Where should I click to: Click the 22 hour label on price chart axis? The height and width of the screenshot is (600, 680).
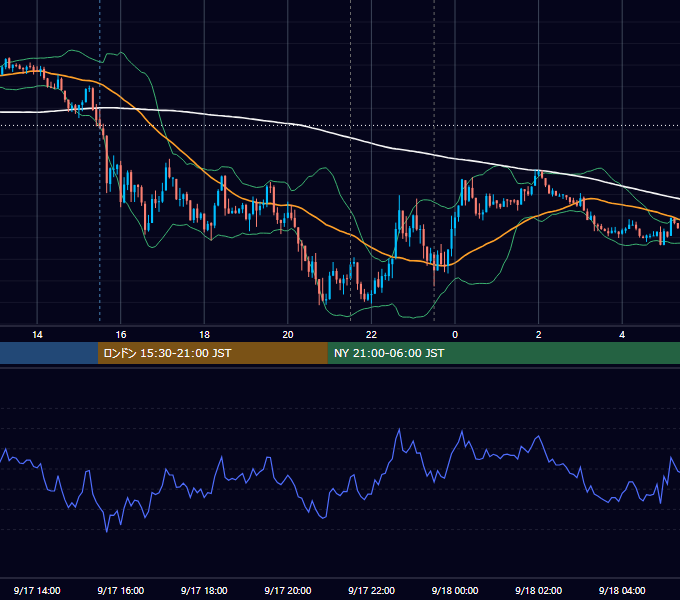tap(371, 335)
